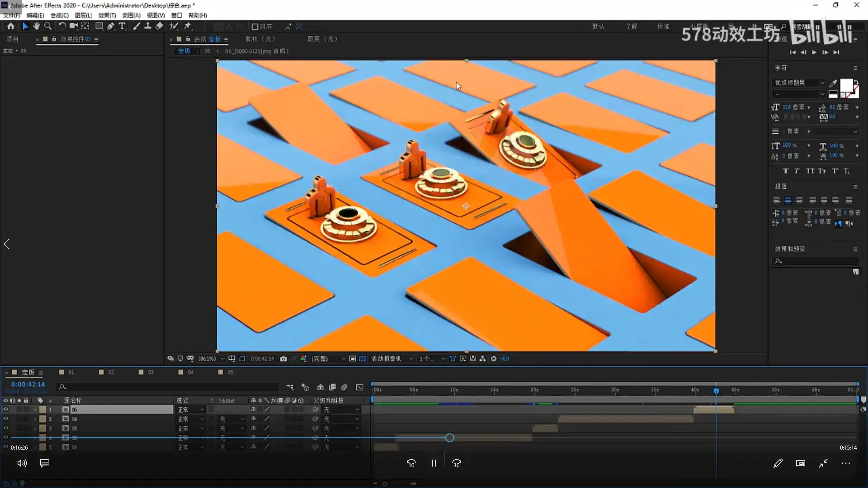This screenshot has width=868, height=488.
Task: Select the Zoom tool in the toolbar
Action: click(x=47, y=26)
